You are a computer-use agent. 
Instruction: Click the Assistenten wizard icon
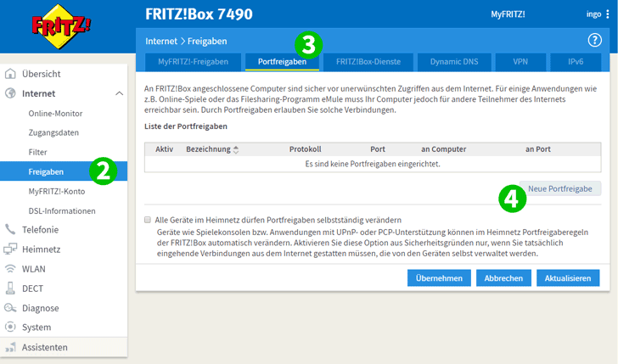click(10, 347)
